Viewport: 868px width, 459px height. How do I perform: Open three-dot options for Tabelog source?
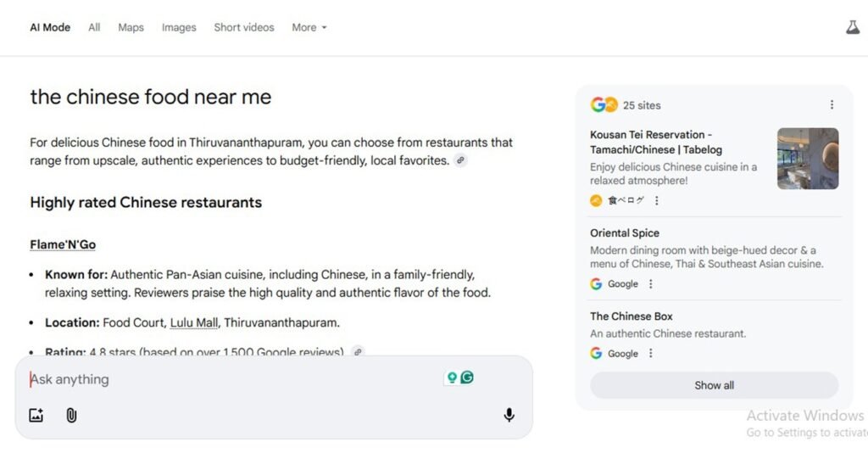pos(656,201)
